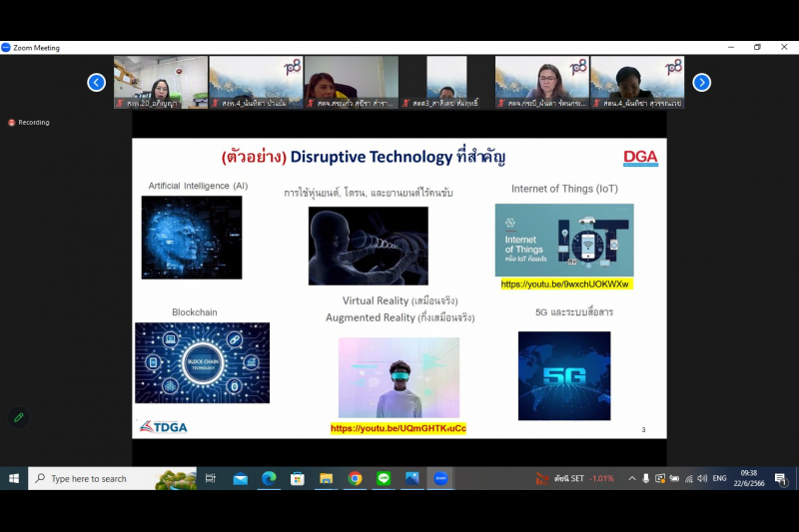
Task: Show next participants with right arrow
Action: (701, 83)
